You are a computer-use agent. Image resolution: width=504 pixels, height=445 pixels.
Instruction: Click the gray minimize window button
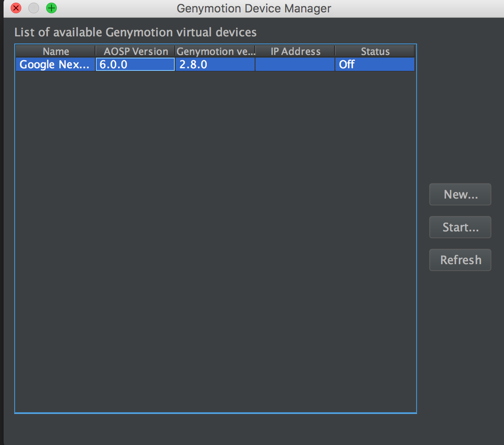point(34,8)
